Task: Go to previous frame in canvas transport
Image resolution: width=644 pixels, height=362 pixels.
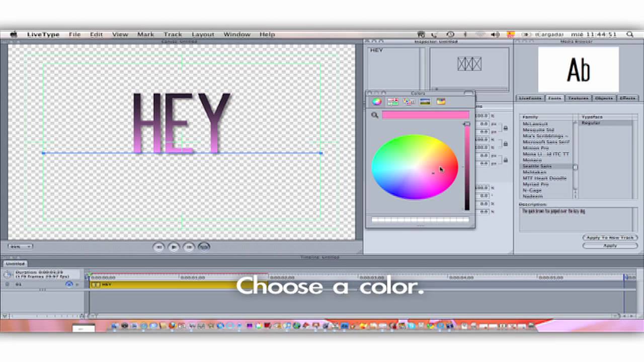Action: coord(158,247)
